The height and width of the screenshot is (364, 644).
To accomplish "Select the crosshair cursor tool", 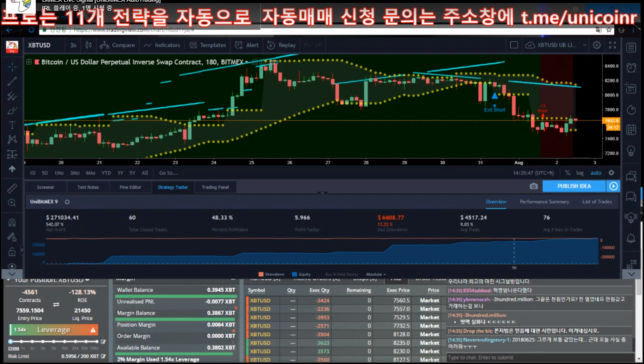I will [12, 67].
